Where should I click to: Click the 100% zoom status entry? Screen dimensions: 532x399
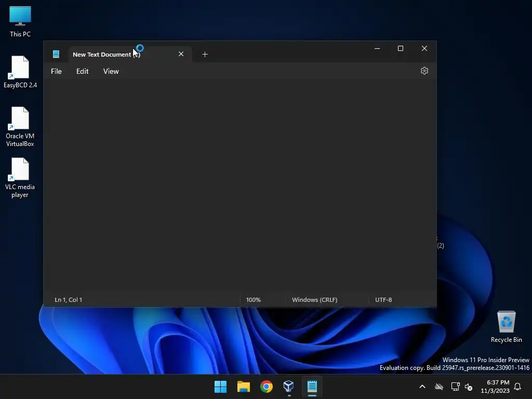pos(253,300)
